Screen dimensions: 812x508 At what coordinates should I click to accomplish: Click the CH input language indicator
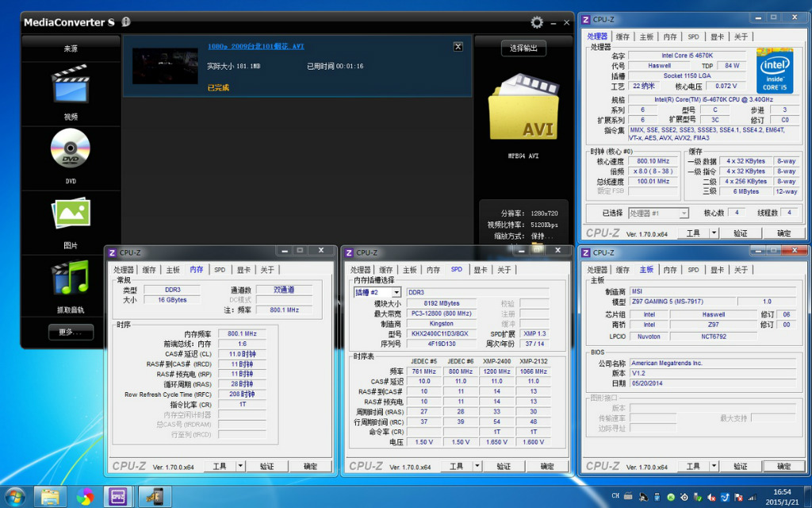tap(615, 495)
